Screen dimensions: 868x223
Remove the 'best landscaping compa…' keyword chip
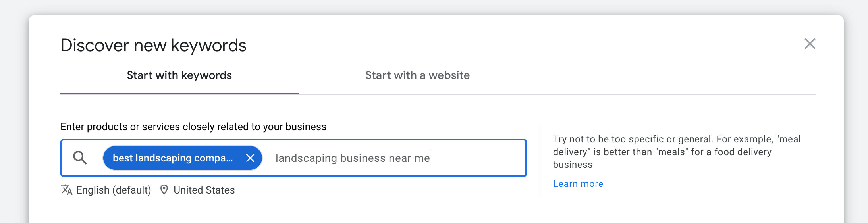coord(250,158)
